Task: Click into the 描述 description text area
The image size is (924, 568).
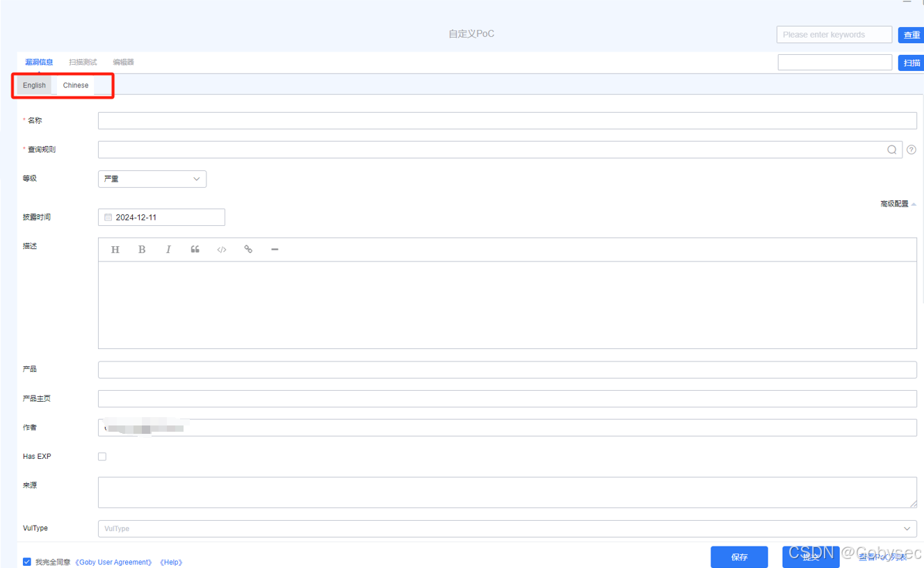Action: click(x=508, y=305)
